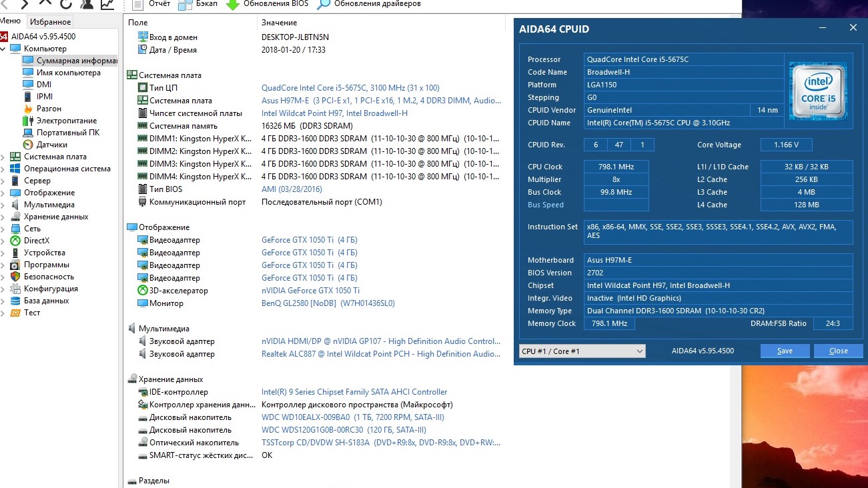Open the CPU #1 / Core #1 dropdown
Viewport: 868px width, 488px height.
(582, 351)
